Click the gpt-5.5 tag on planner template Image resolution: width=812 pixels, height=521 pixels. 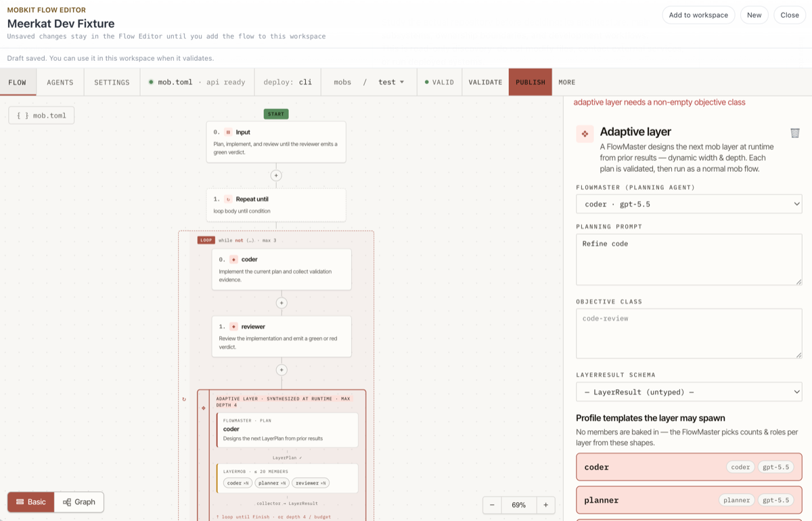775,500
